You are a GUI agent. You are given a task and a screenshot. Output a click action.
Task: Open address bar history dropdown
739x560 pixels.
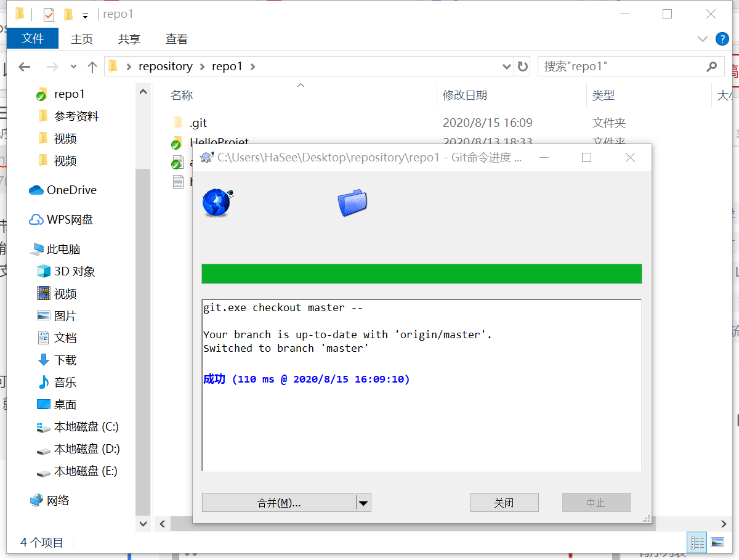507,67
